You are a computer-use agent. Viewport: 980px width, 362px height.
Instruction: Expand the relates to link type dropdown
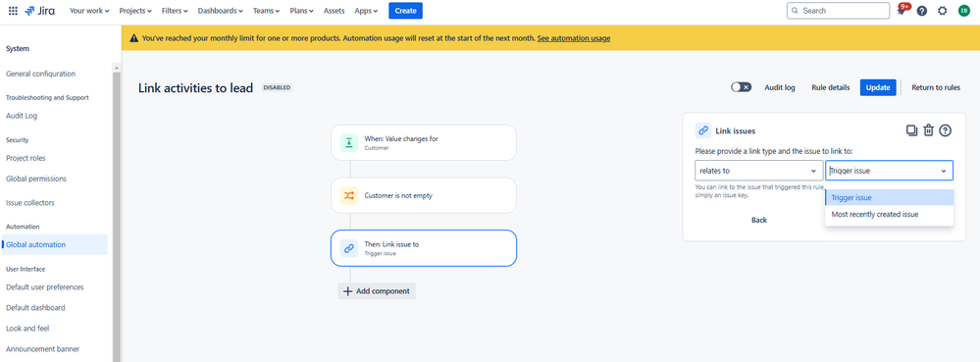click(758, 171)
